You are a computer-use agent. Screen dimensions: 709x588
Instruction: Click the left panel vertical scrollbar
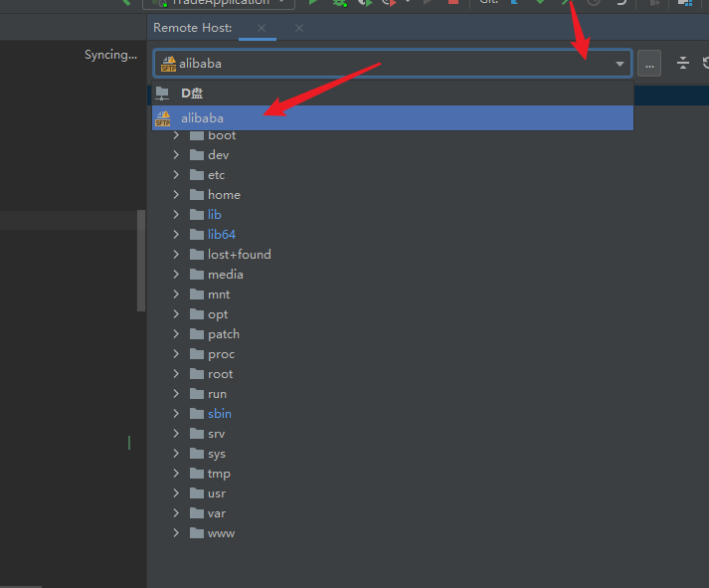tap(141, 261)
